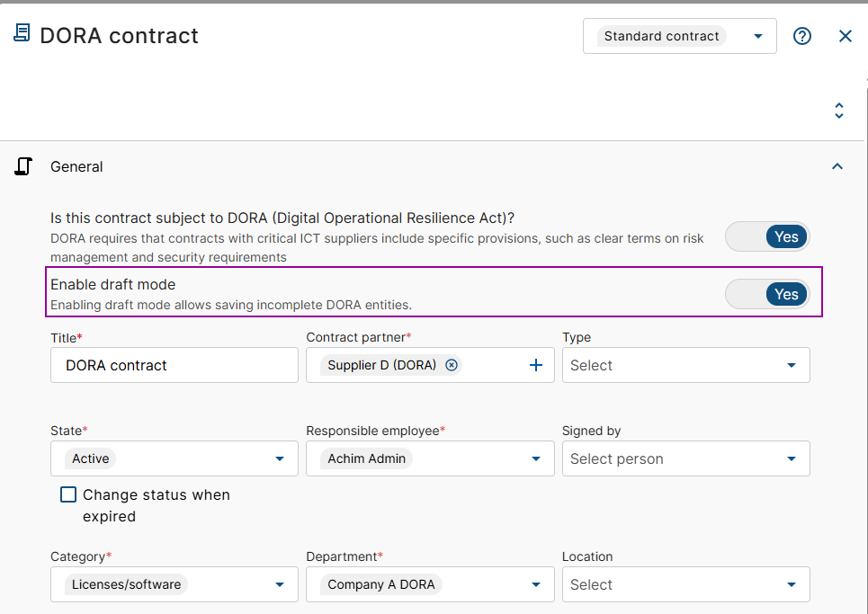Click the contract document icon beside title
The image size is (868, 614).
point(22,34)
